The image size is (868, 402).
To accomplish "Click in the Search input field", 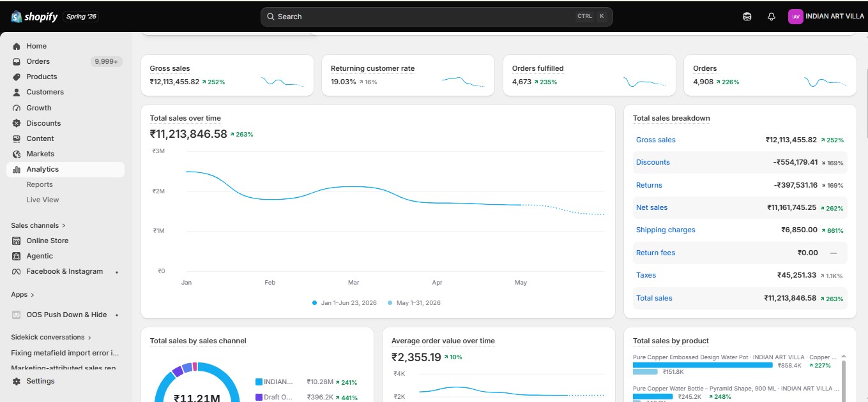I will (436, 17).
